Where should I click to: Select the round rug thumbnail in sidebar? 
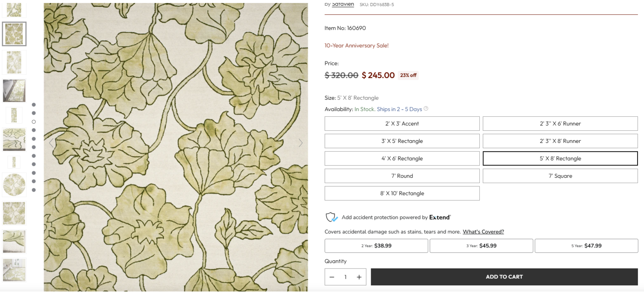[x=14, y=184]
